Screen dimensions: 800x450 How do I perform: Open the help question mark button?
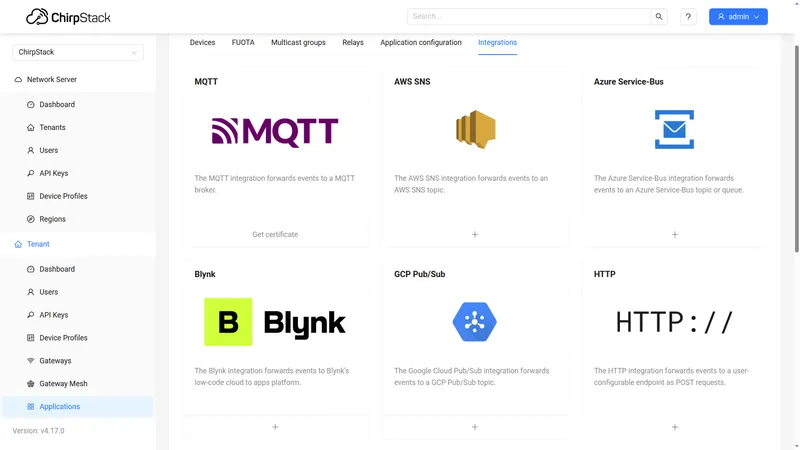point(688,16)
